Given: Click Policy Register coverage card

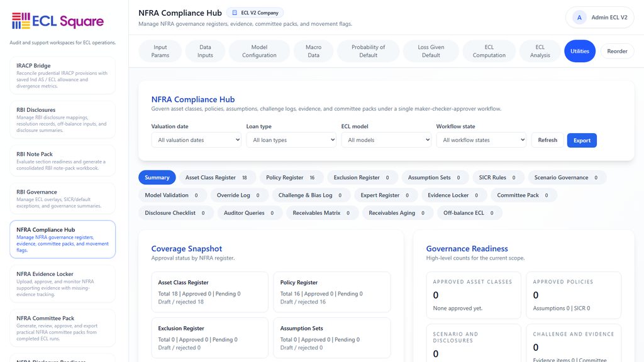Looking at the screenshot, I should tap(332, 292).
